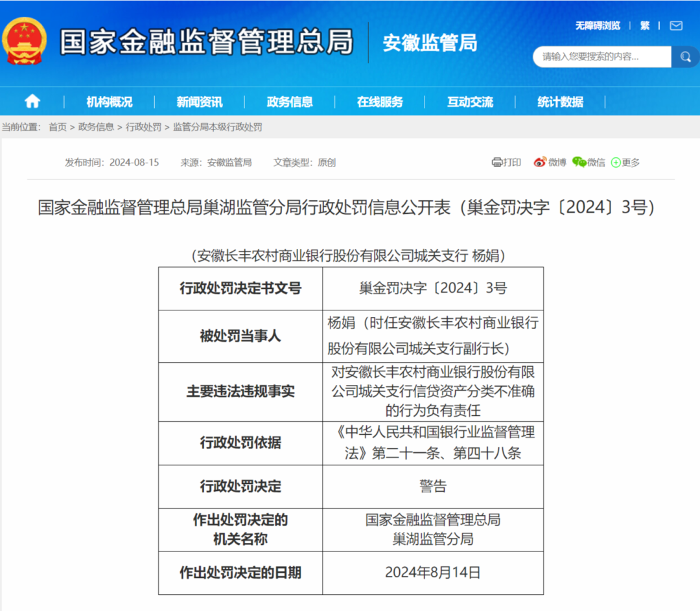This screenshot has height=611, width=700.
Task: Click the home icon in navigation bar
Action: [32, 101]
